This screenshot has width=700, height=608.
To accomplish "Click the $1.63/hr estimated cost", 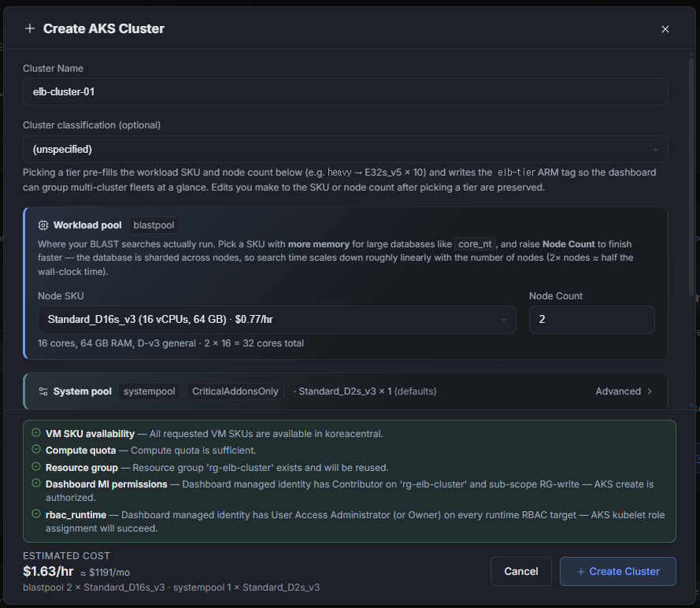I will [x=48, y=572].
